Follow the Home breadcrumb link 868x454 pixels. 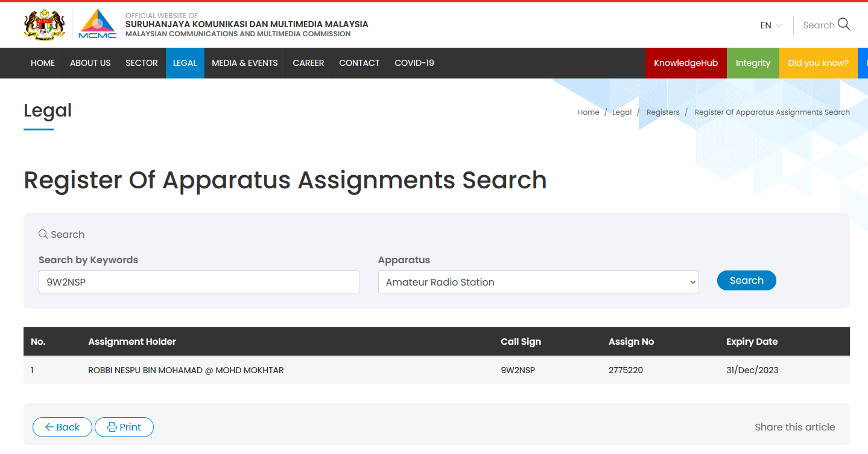click(x=589, y=112)
